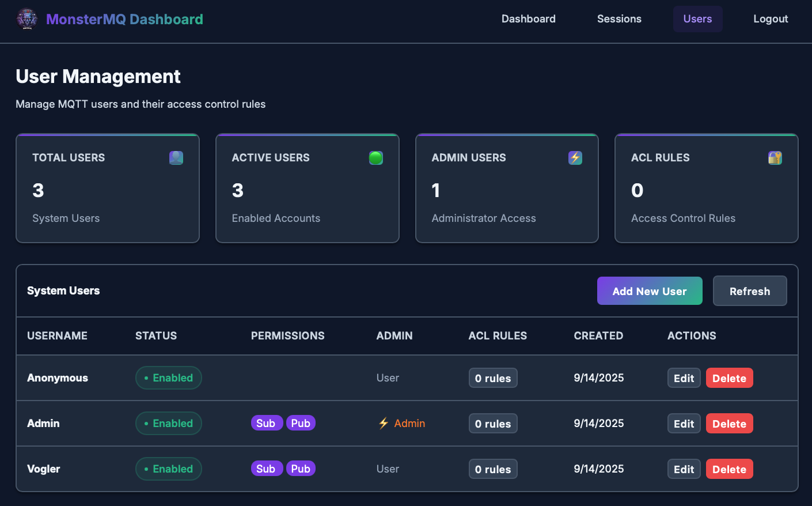Click the 0 rules badge for Anonymous

(x=493, y=378)
